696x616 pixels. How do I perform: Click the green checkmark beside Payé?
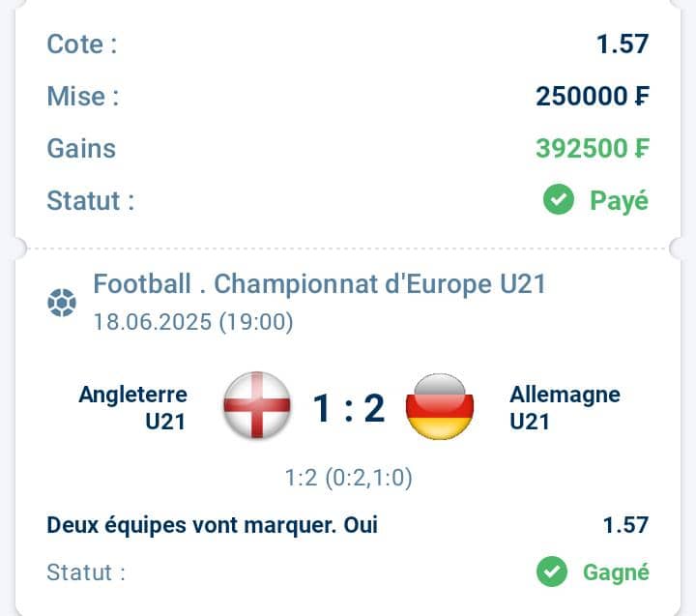point(559,199)
